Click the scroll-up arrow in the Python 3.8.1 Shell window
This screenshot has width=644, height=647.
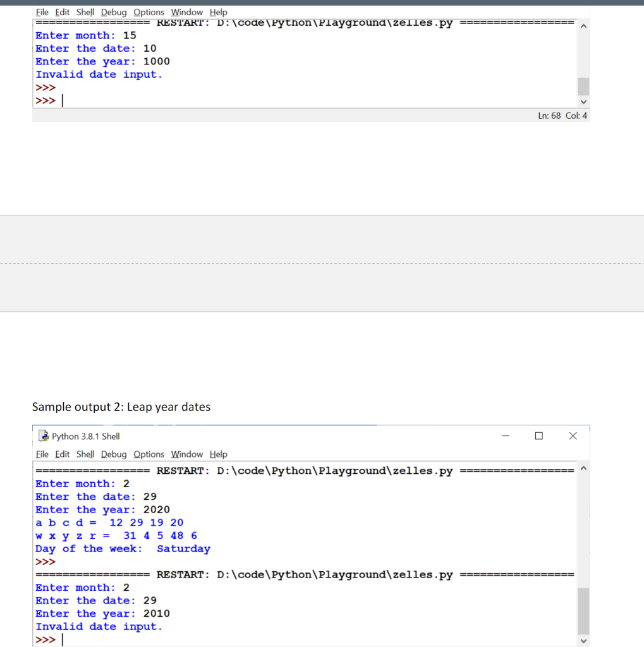pos(583,468)
